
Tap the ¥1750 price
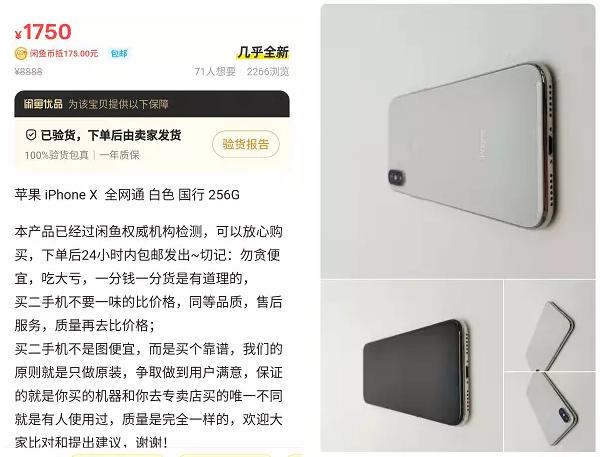(x=43, y=31)
